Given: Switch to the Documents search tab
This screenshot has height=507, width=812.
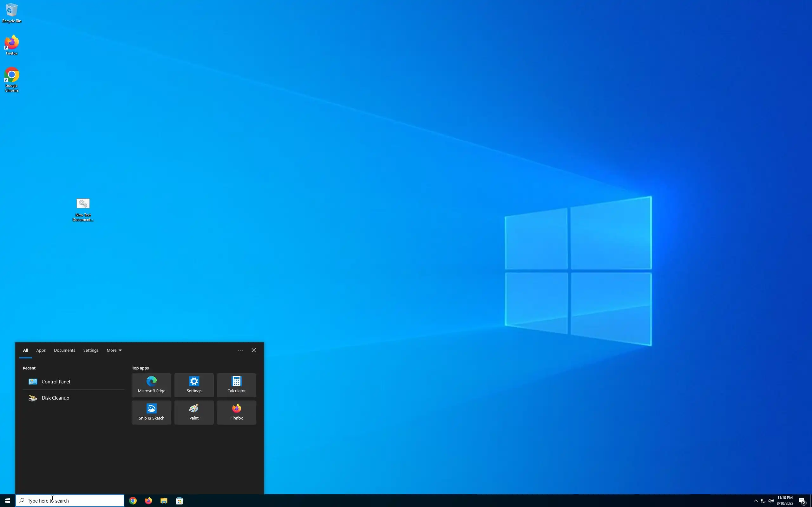Looking at the screenshot, I should [x=64, y=350].
